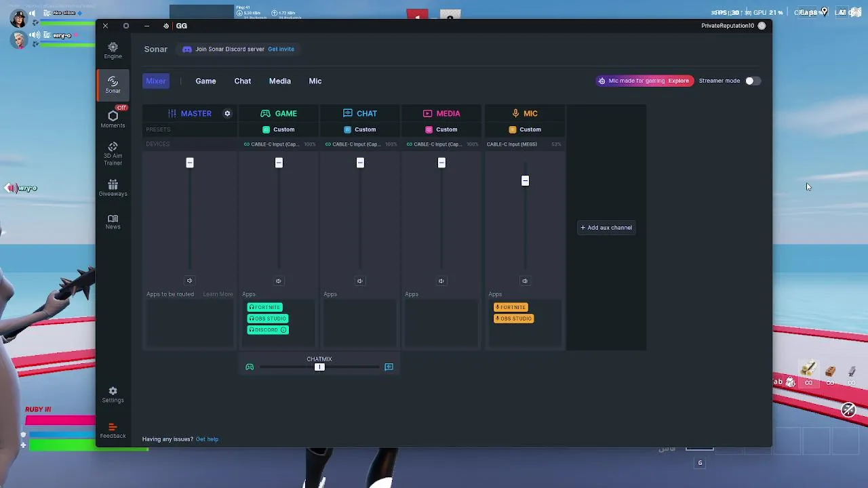This screenshot has width=868, height=488.
Task: Click the Discord logo icon
Action: 187,49
